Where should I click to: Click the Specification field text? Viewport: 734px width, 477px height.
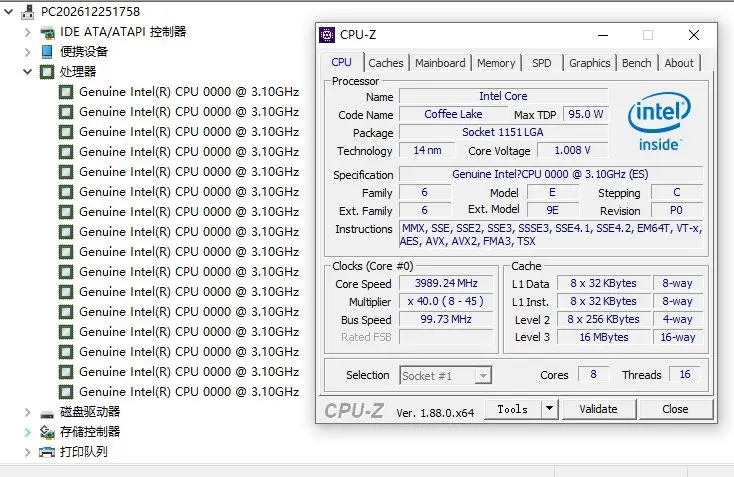[550, 174]
